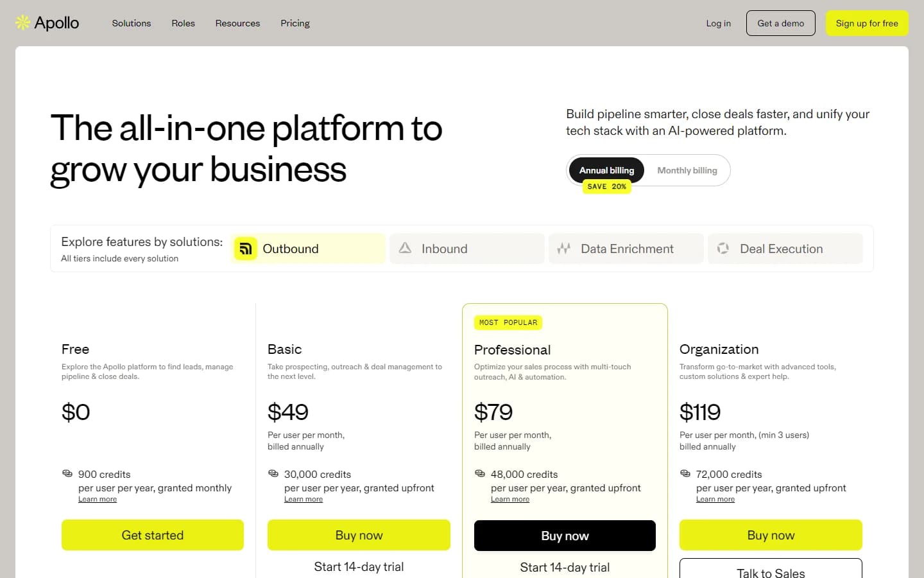Click Sign up for free
This screenshot has height=578, width=924.
tap(867, 22)
